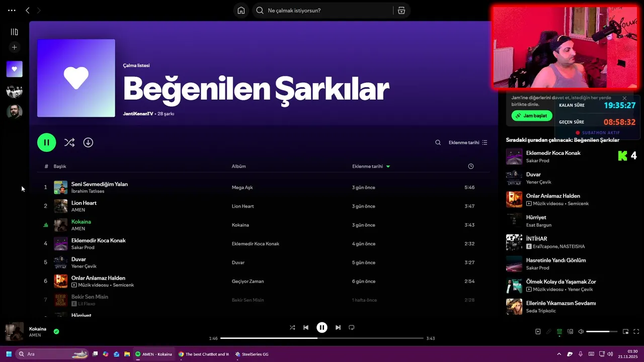Select Lion Heart track title
The width and height of the screenshot is (644, 362).
(84, 203)
